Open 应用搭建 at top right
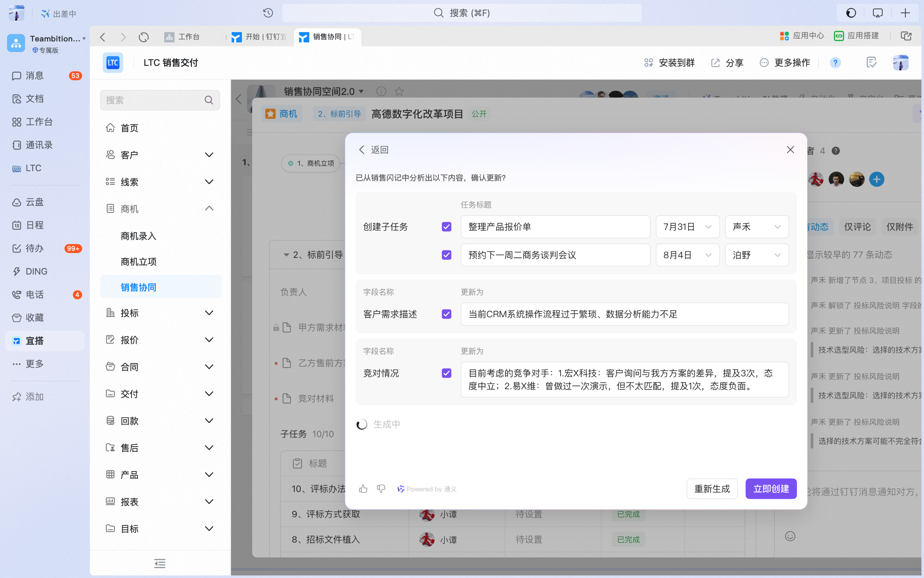The image size is (924, 578). point(856,36)
